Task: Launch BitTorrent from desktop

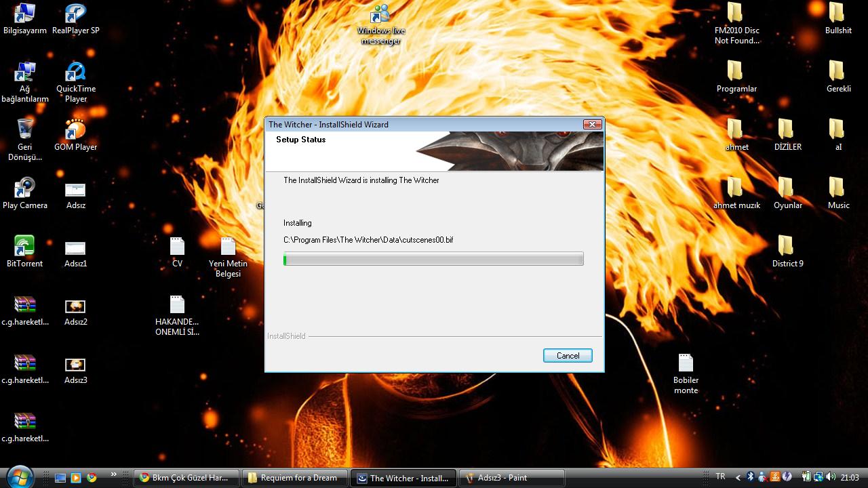Action: (x=25, y=252)
